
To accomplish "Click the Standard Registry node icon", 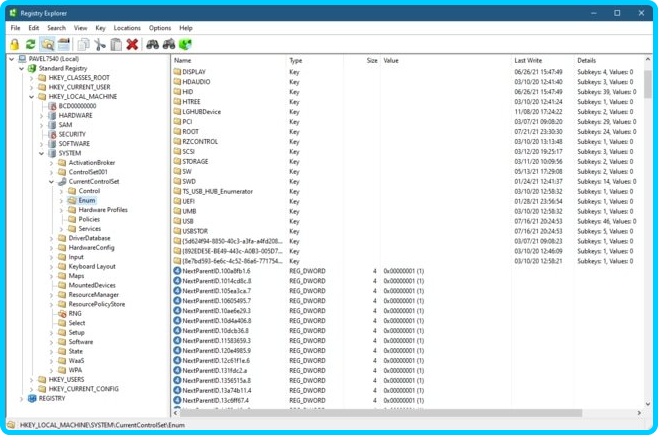I will tap(32, 68).
